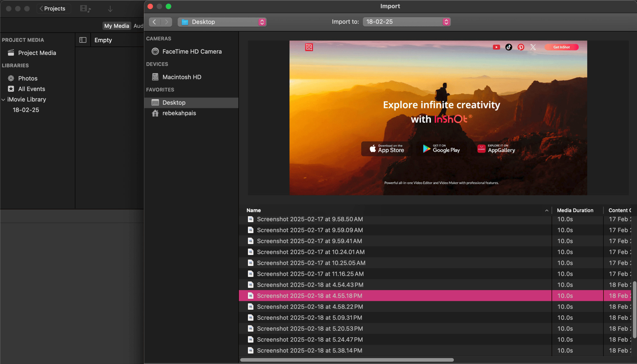
Task: Click the filmstrip and music note toolbar icon
Action: pos(85,8)
